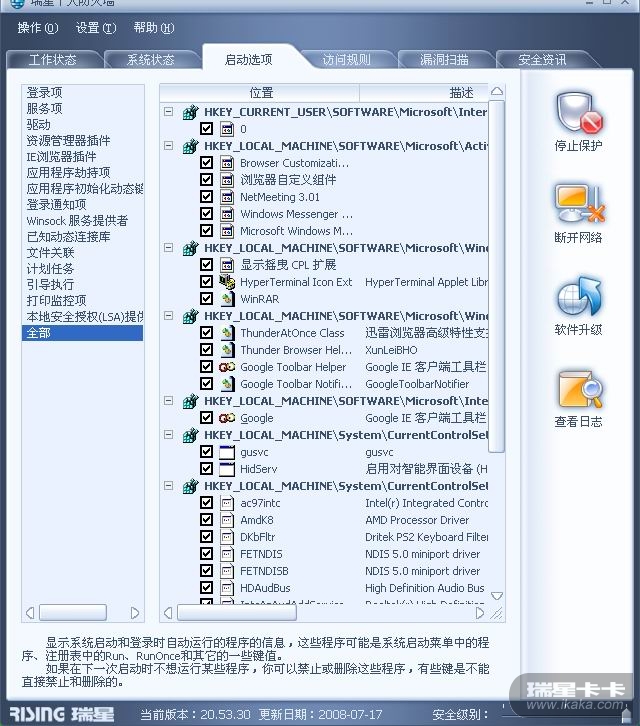Click the 位置 column header
640x726 pixels.
pyautogui.click(x=260, y=93)
